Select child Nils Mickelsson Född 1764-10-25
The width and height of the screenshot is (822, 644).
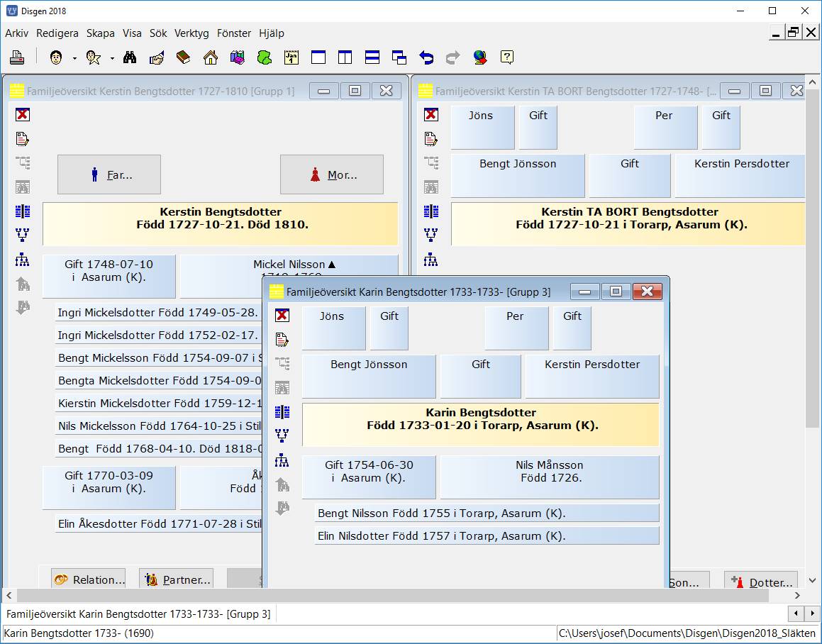160,426
